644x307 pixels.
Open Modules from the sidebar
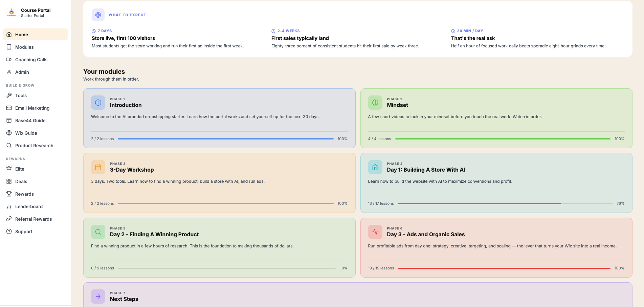tap(35, 47)
